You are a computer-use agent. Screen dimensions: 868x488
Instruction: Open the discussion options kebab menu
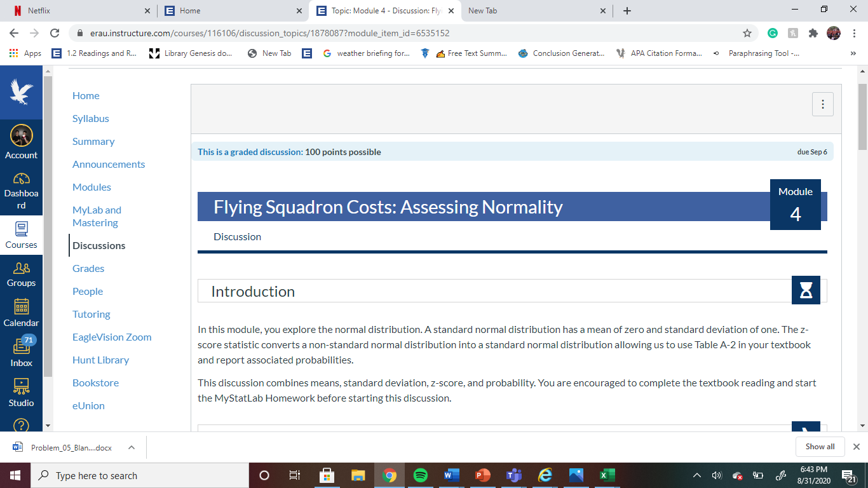(x=823, y=104)
